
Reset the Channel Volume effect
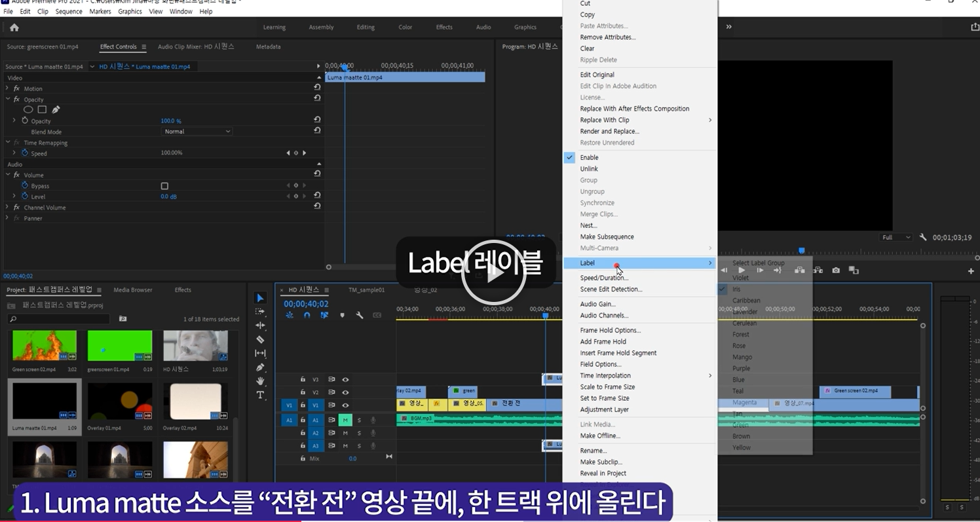tap(317, 206)
